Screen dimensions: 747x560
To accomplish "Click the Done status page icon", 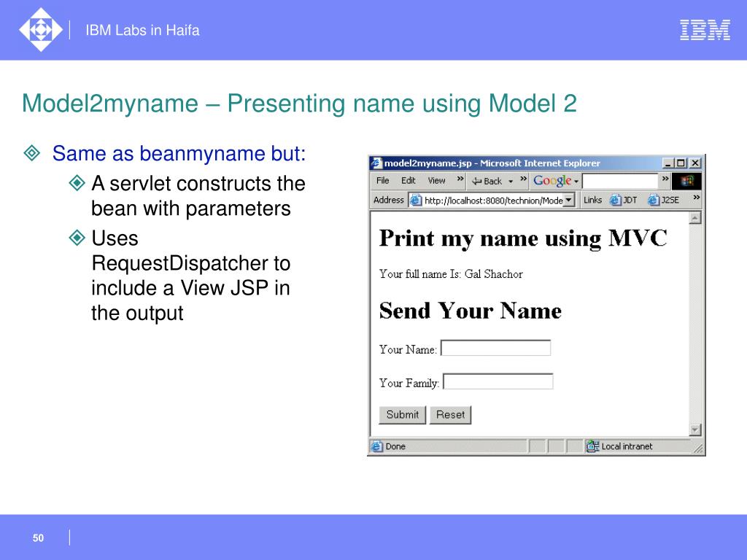I will point(377,446).
